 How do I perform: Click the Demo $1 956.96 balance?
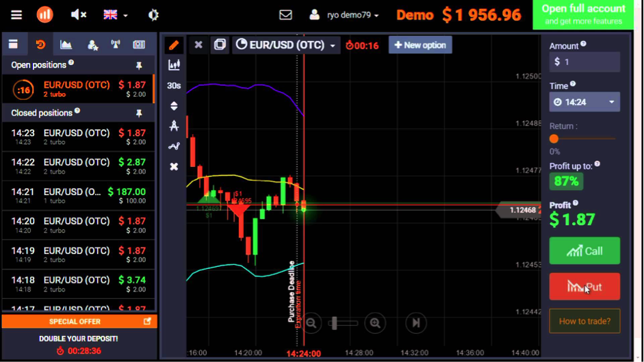[459, 15]
